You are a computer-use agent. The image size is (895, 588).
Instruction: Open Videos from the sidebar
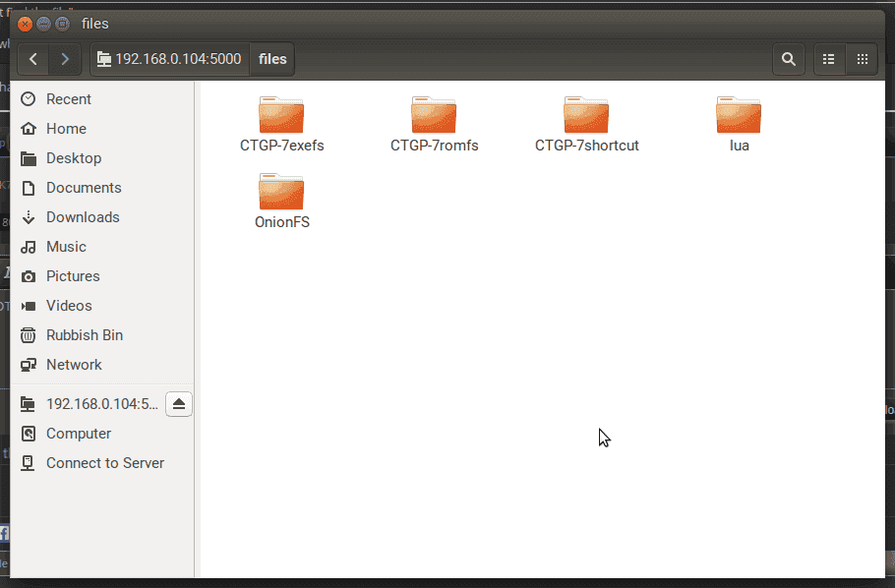pos(102,306)
